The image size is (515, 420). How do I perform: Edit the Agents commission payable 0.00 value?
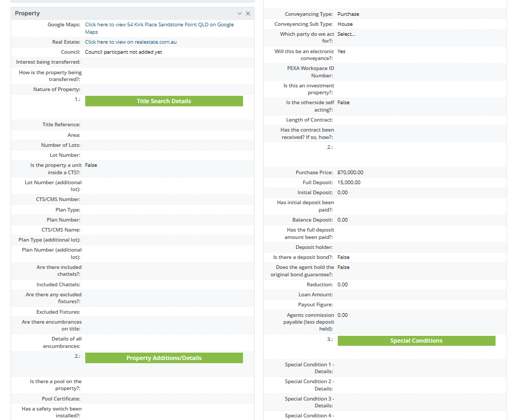(342, 315)
